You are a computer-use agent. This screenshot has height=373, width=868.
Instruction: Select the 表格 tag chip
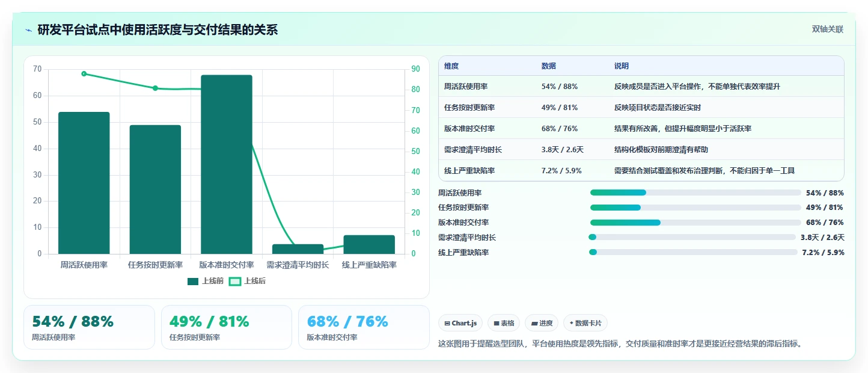point(504,323)
